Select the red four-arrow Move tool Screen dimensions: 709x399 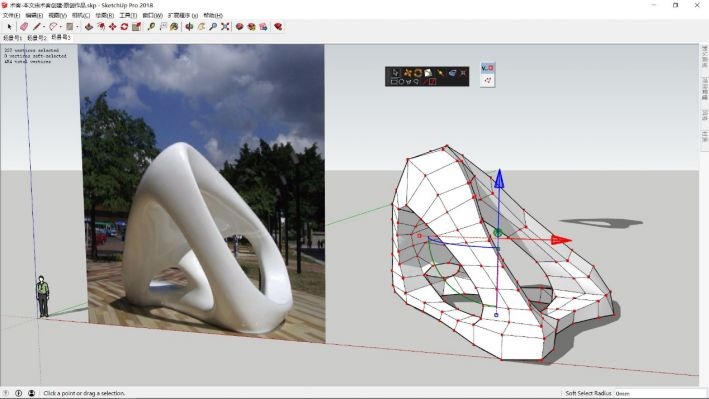[113, 27]
